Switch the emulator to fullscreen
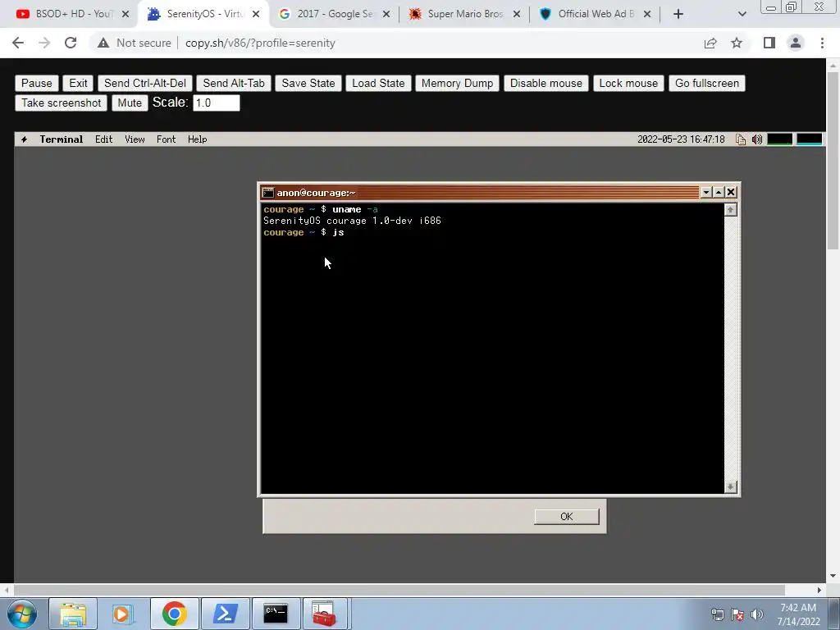The height and width of the screenshot is (630, 840). 706,83
